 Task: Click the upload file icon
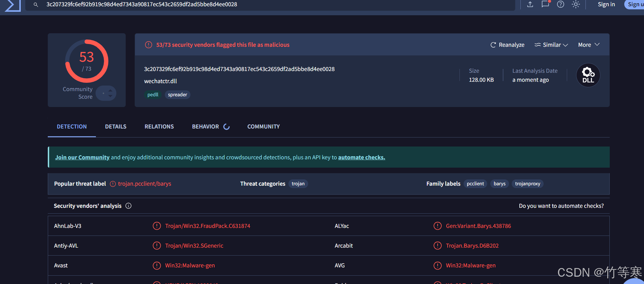pyautogui.click(x=530, y=5)
